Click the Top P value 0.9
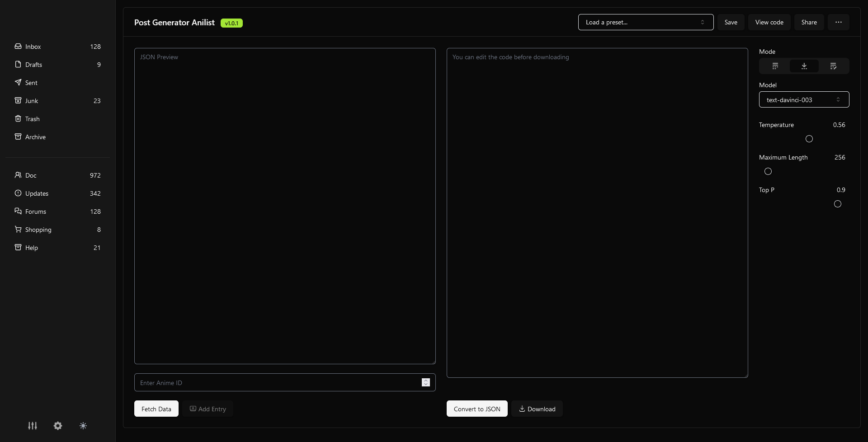Screen dimensions: 868x442 (841, 190)
